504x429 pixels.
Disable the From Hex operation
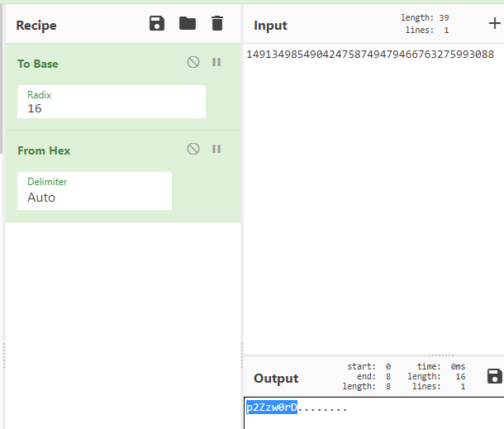(x=193, y=149)
